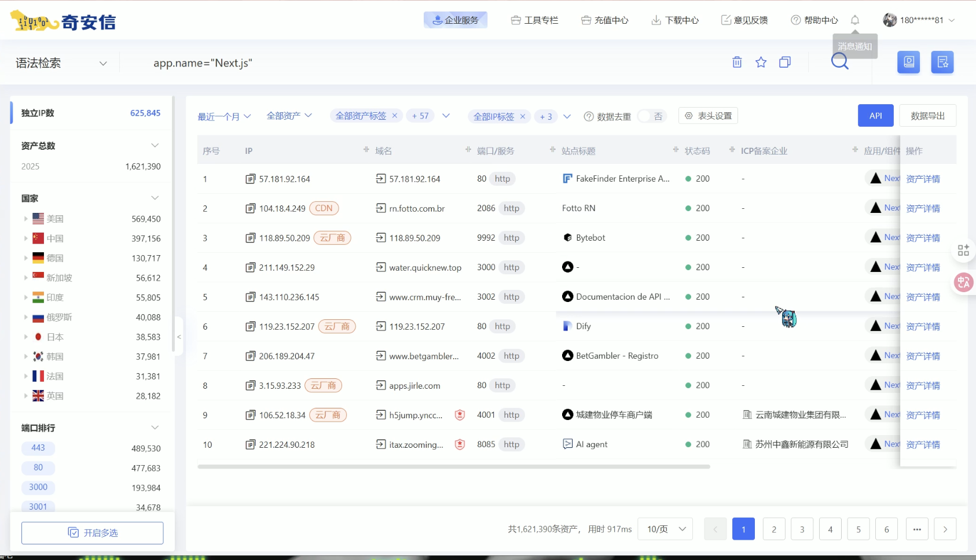Open the 充值中心 menu
This screenshot has width=976, height=560.
click(605, 20)
